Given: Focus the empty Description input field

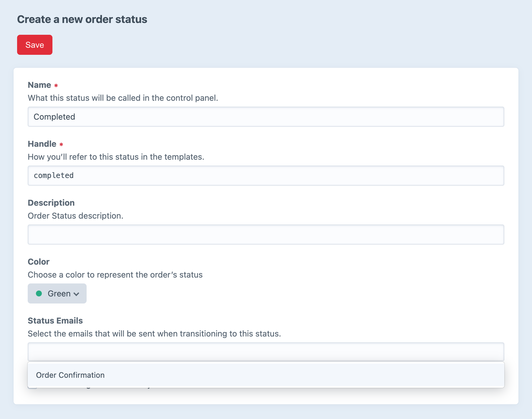Looking at the screenshot, I should pos(266,235).
